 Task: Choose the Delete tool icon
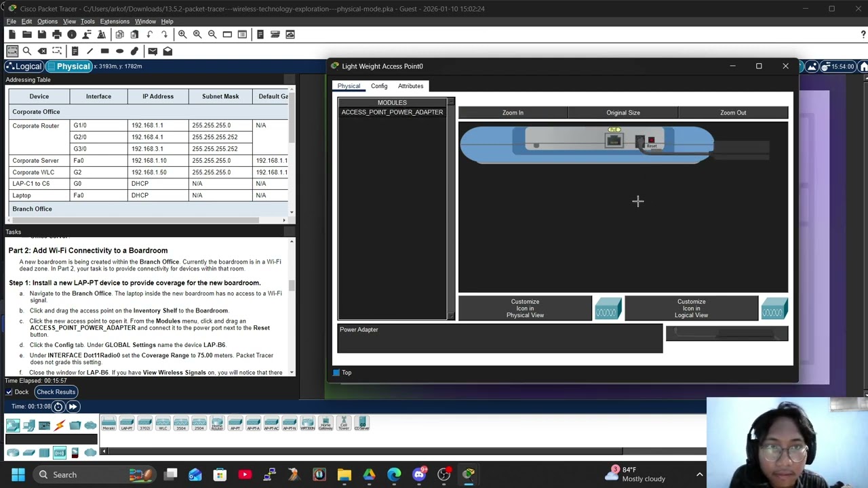pyautogui.click(x=42, y=51)
